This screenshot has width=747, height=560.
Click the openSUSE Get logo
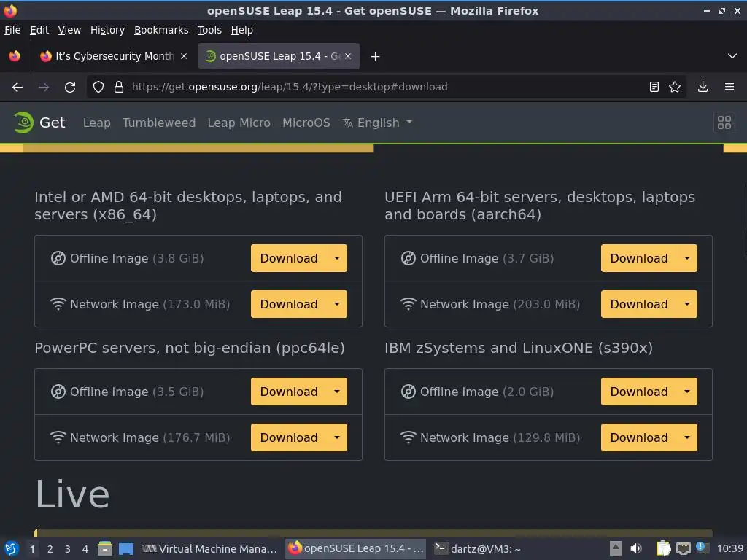click(x=39, y=122)
